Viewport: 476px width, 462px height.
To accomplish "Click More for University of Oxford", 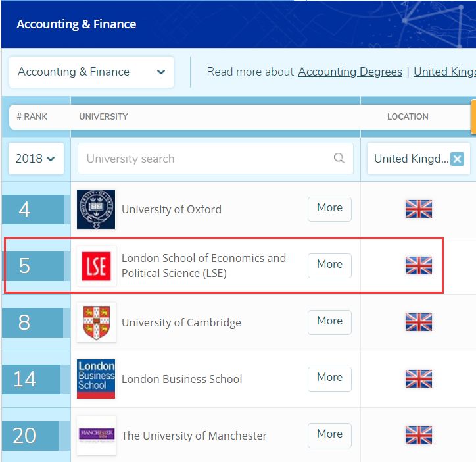I will click(329, 209).
